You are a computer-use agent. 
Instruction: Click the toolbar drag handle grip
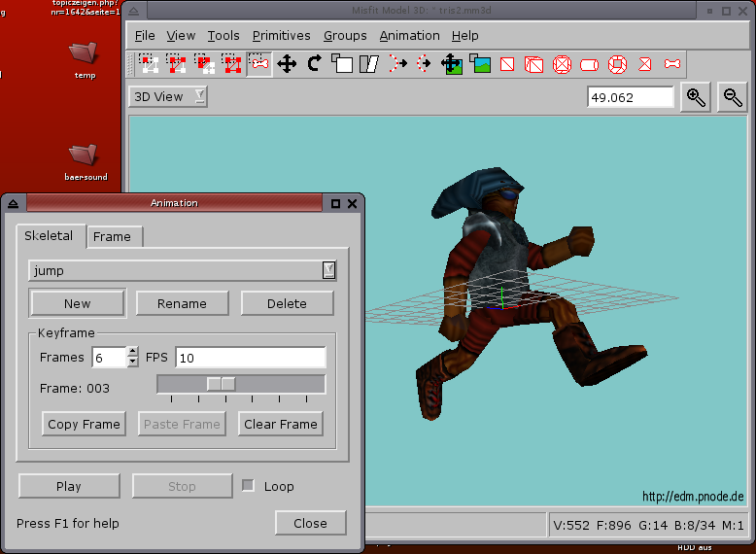click(x=130, y=64)
